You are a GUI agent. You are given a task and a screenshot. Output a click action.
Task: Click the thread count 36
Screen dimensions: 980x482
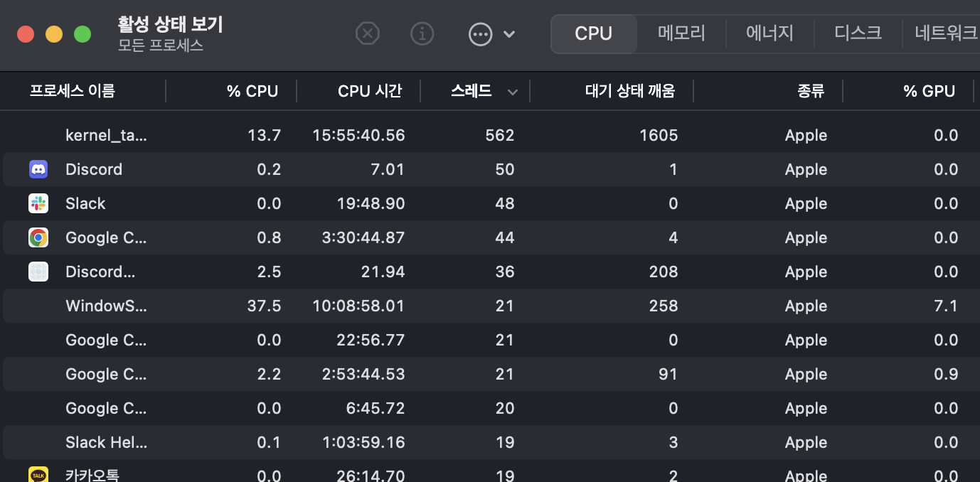[x=505, y=272]
